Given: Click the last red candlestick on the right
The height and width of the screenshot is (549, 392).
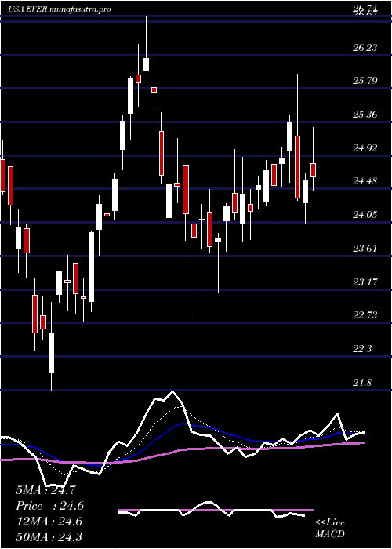Looking at the screenshot, I should 314,170.
